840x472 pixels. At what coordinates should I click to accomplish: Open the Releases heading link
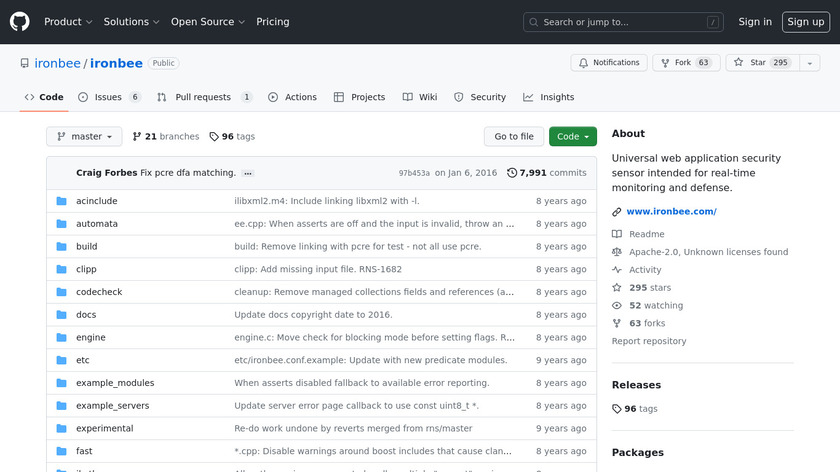(x=636, y=385)
